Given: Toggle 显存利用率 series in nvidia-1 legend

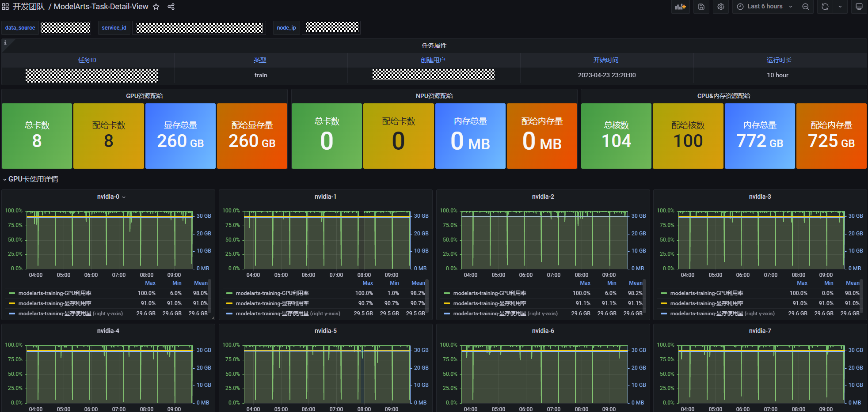Looking at the screenshot, I should (x=272, y=303).
